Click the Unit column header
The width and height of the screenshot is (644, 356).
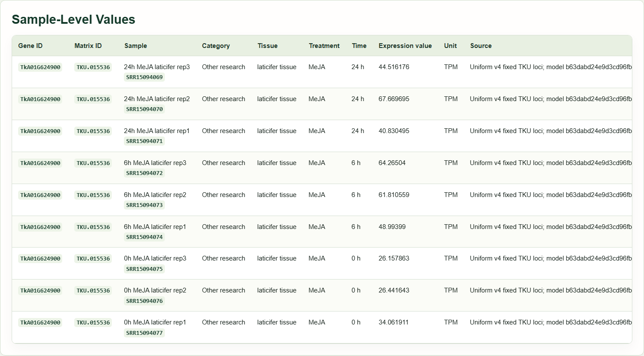pyautogui.click(x=450, y=46)
